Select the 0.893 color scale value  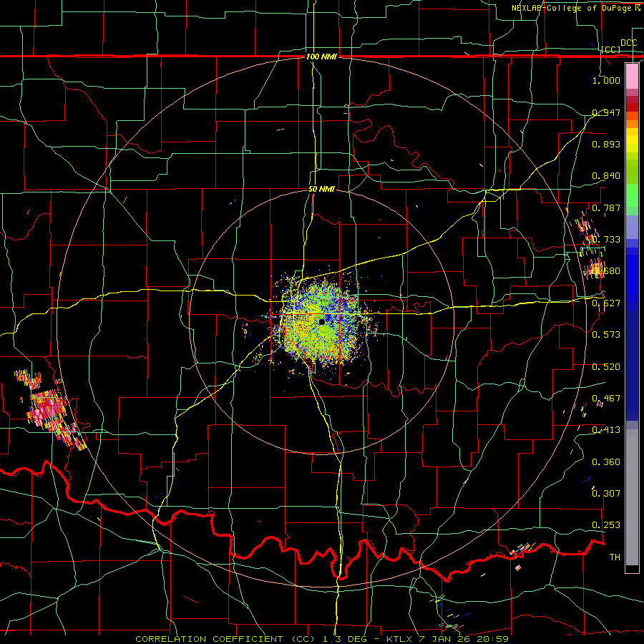[x=606, y=144]
